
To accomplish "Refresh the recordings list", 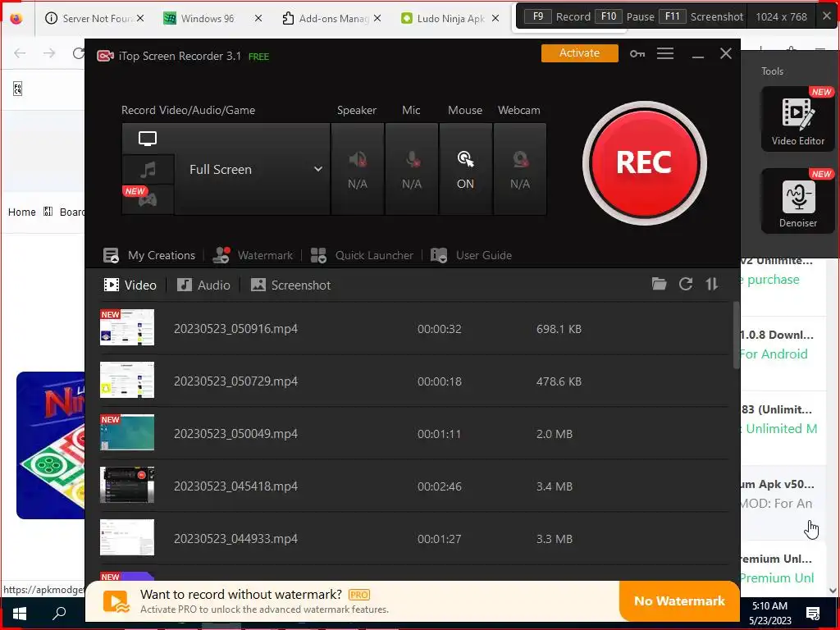I will tap(686, 284).
